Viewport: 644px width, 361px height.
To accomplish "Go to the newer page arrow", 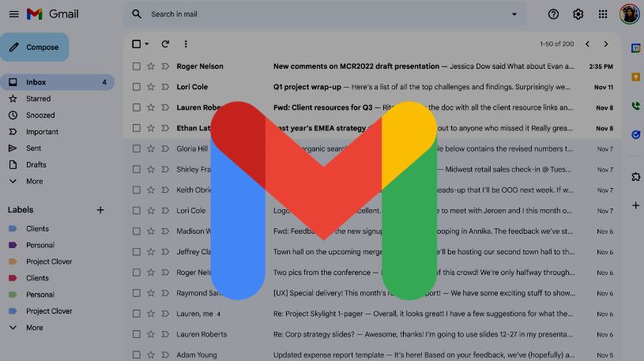I will [x=587, y=44].
